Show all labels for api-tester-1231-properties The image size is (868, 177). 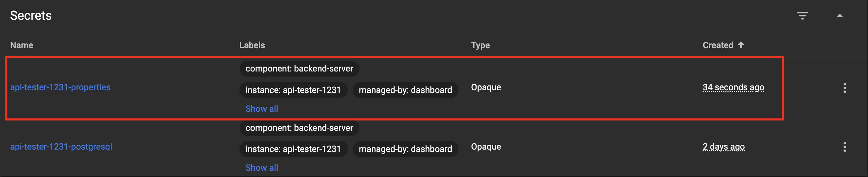(x=262, y=109)
